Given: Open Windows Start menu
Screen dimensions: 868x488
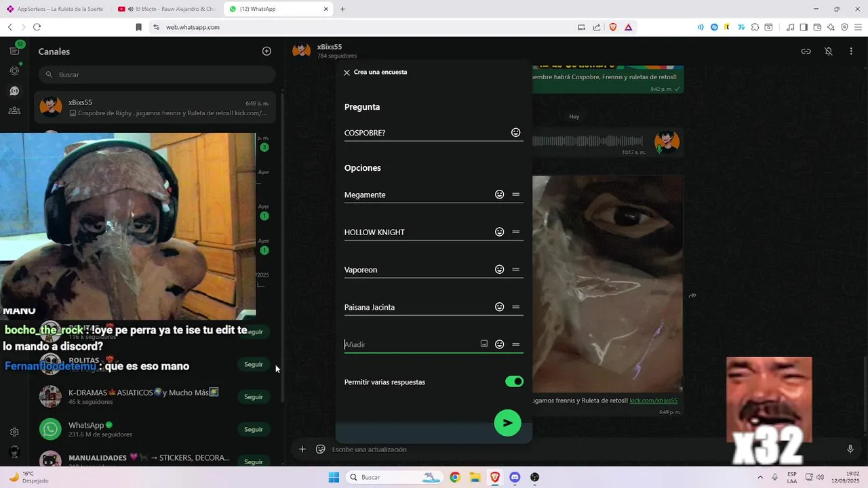Looking at the screenshot, I should [x=334, y=477].
